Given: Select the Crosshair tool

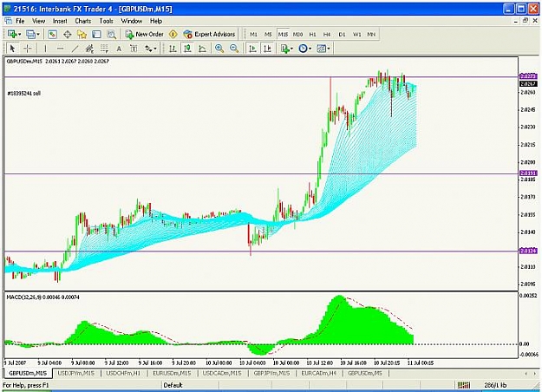Looking at the screenshot, I should [x=27, y=49].
